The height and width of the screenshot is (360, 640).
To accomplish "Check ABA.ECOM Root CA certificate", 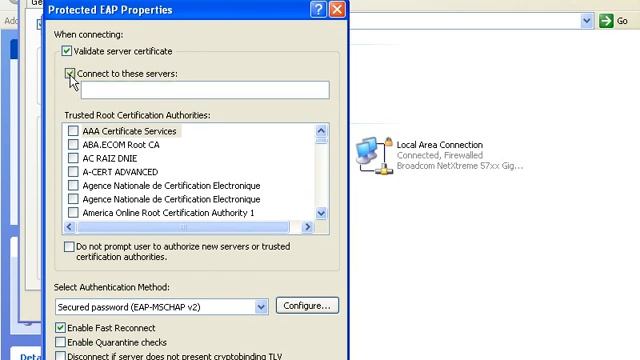I will [73, 144].
